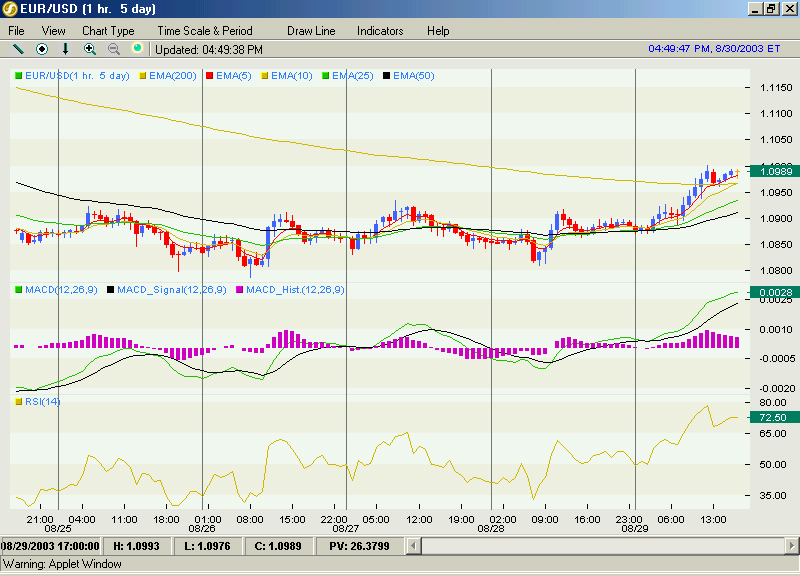Click the 'Warning: Applet Window' status text
The image size is (800, 576).
(62, 564)
